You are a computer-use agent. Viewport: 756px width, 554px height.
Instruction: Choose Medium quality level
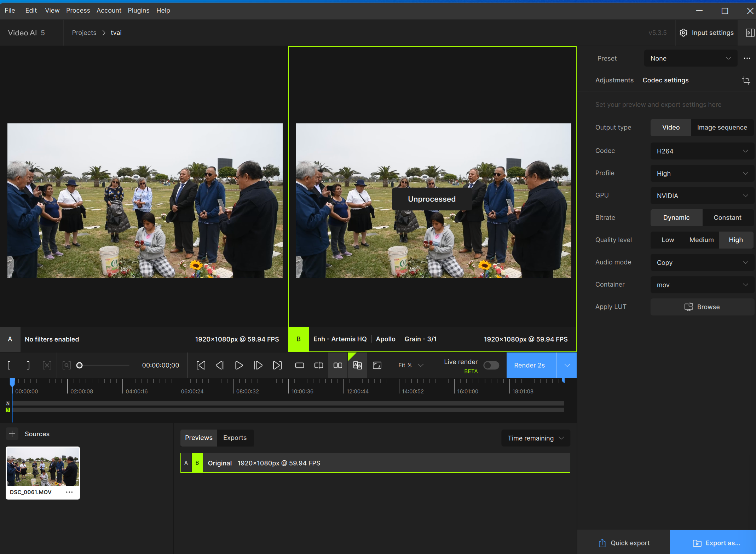[701, 240]
